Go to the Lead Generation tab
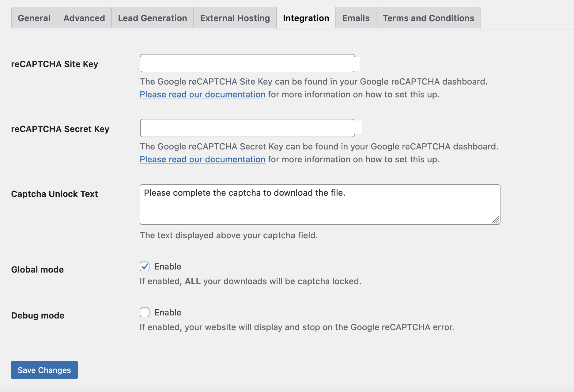574x392 pixels. [153, 18]
